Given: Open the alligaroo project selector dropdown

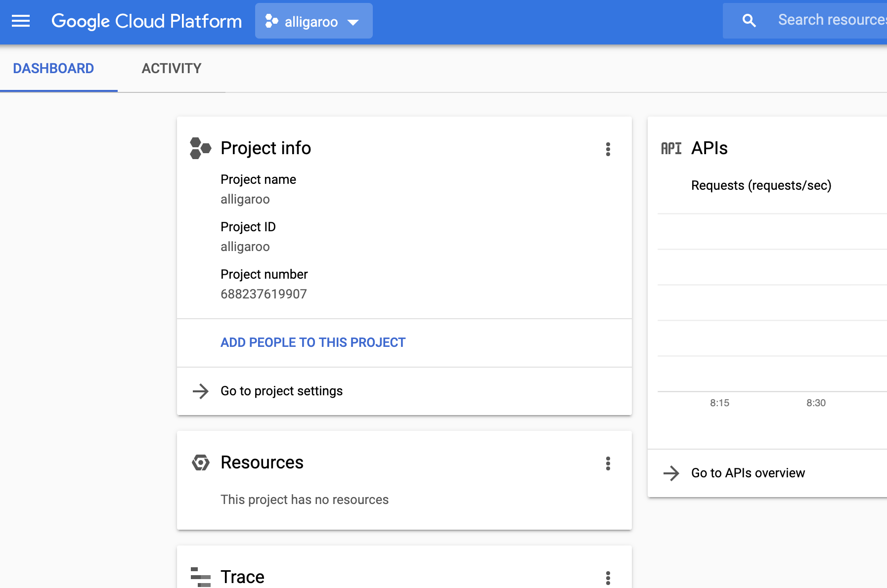Looking at the screenshot, I should coord(314,21).
